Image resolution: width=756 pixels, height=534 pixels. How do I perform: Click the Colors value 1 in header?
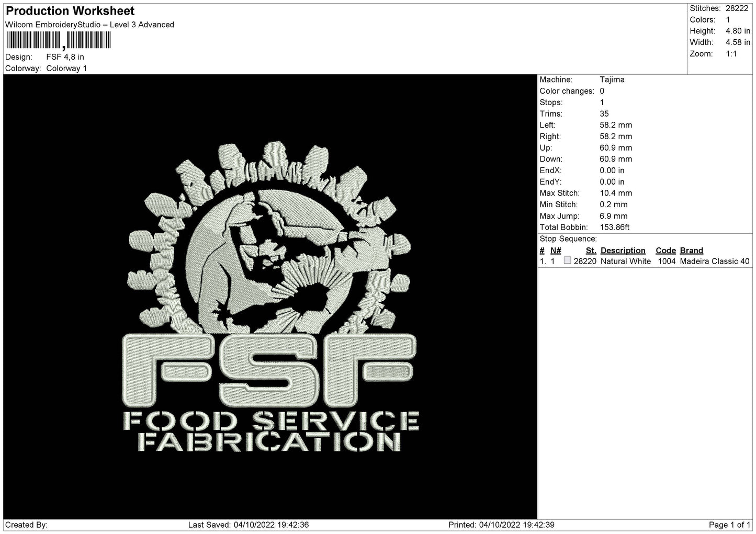point(728,20)
